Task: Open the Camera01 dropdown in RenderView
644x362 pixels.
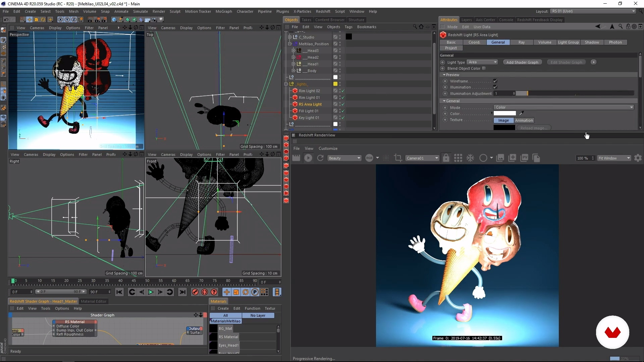Action: point(422,158)
